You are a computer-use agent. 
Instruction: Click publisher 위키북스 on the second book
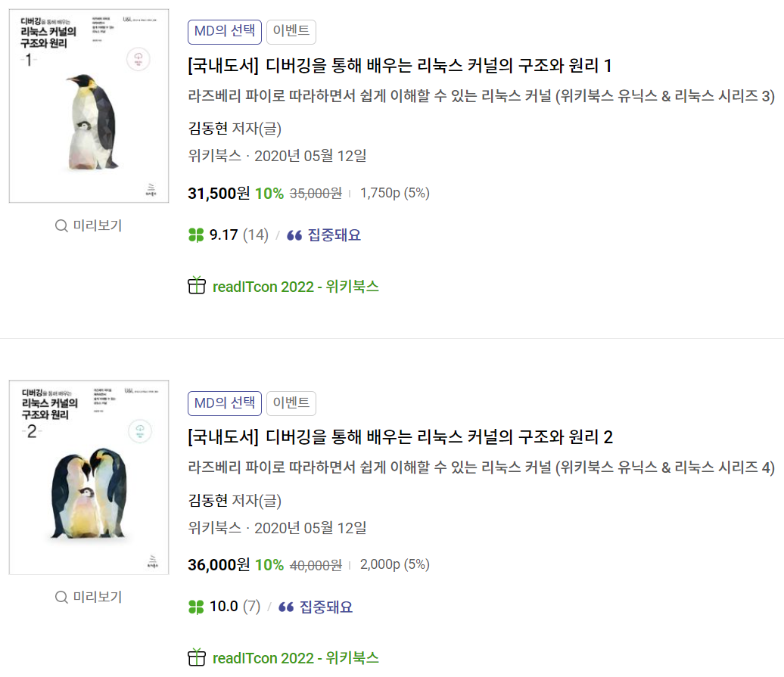click(214, 528)
